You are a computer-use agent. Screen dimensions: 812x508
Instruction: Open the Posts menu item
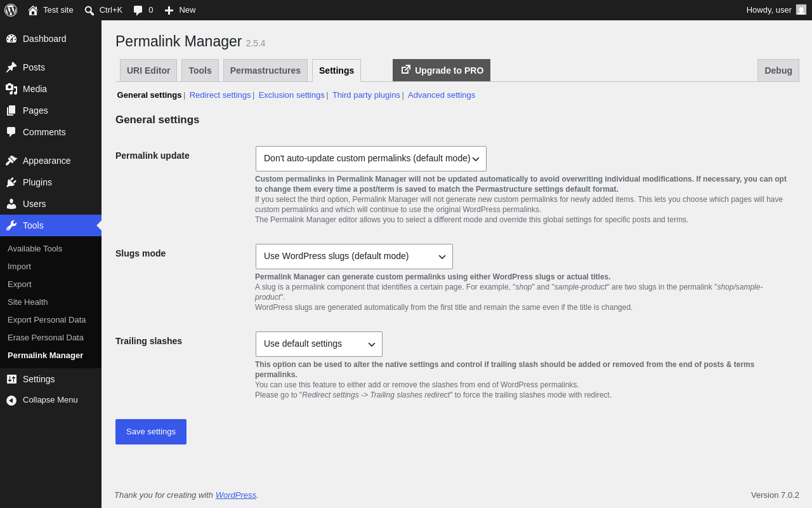coord(51,67)
